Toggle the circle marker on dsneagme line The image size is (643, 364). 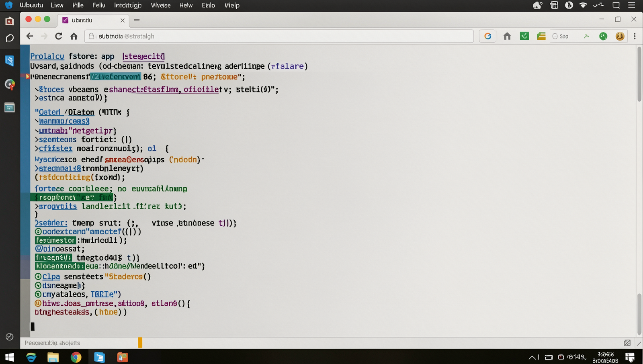pyautogui.click(x=38, y=285)
